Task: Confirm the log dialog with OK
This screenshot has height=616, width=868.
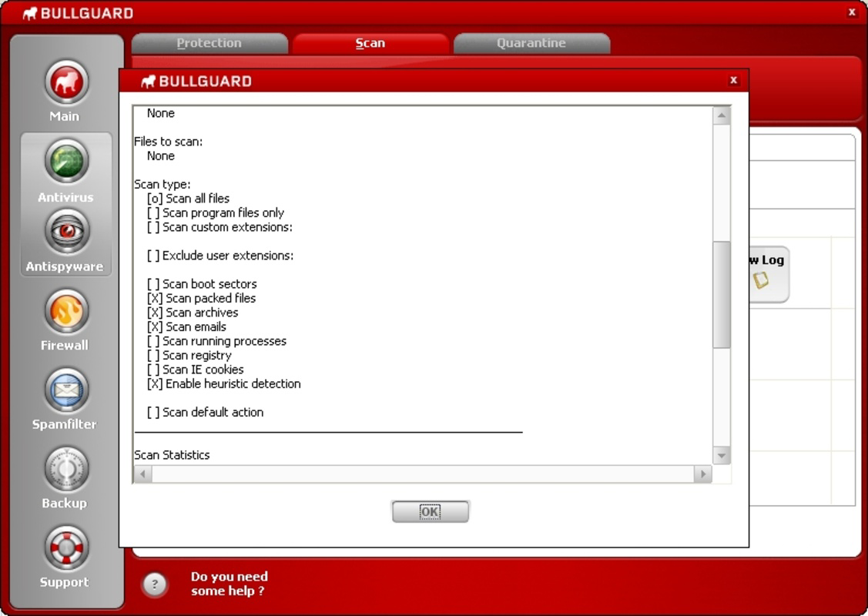Action: (430, 511)
